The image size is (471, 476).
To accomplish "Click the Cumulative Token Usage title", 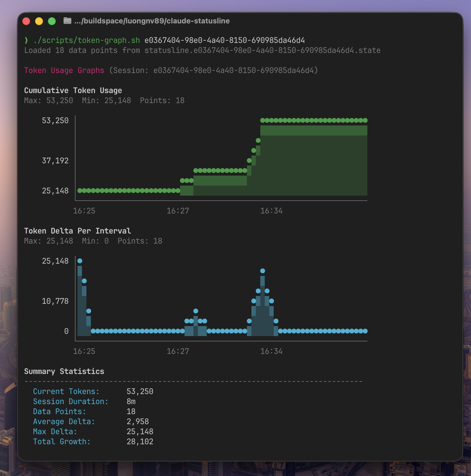I will 73,90.
